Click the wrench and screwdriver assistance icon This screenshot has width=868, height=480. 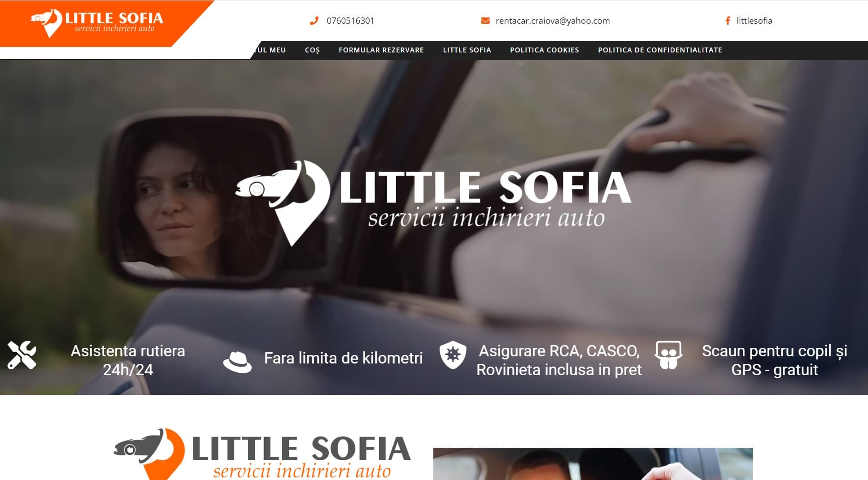pos(22,355)
